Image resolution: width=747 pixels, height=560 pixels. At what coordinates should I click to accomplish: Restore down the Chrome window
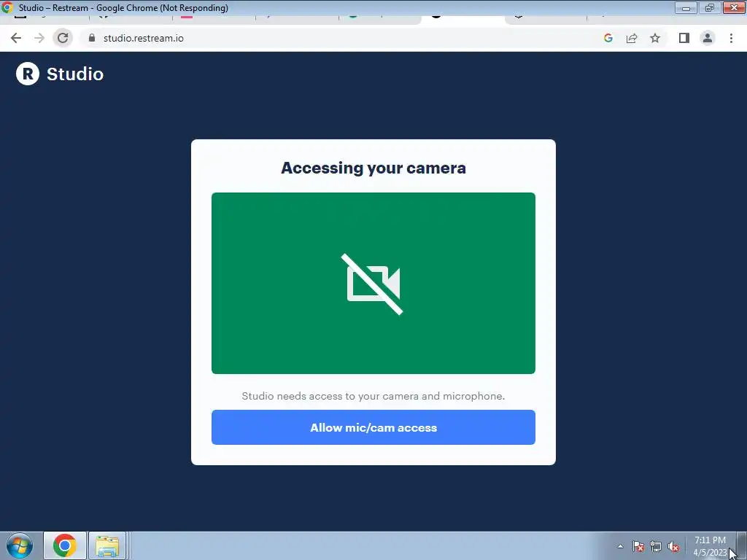(x=709, y=7)
